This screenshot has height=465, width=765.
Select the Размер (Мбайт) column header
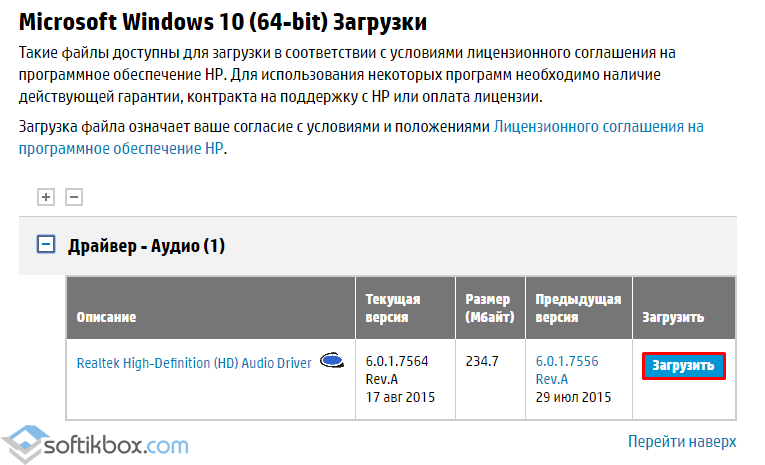(488, 308)
